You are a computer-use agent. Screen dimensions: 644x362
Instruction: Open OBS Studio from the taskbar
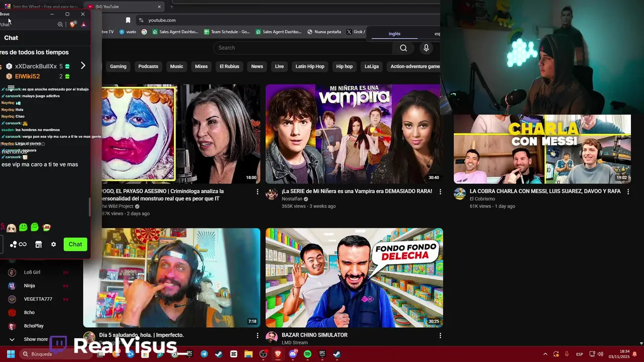pos(263,354)
